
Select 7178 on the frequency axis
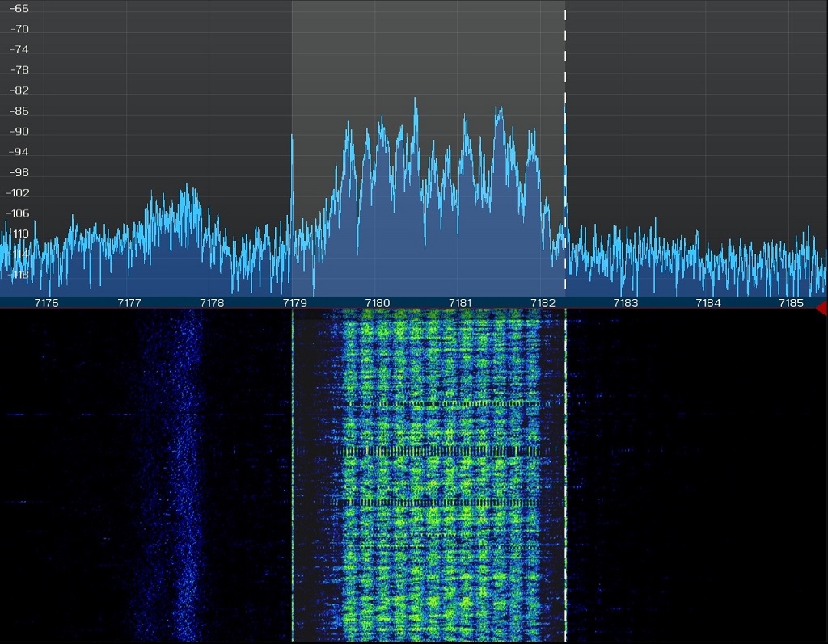tap(212, 303)
